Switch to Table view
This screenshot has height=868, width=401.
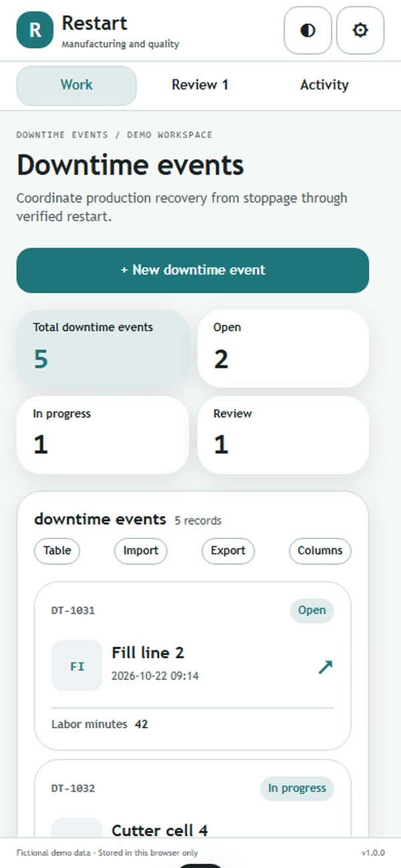(x=57, y=551)
